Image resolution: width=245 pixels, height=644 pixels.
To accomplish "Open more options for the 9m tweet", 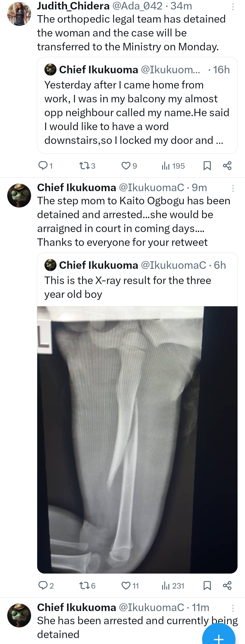I will pyautogui.click(x=233, y=188).
